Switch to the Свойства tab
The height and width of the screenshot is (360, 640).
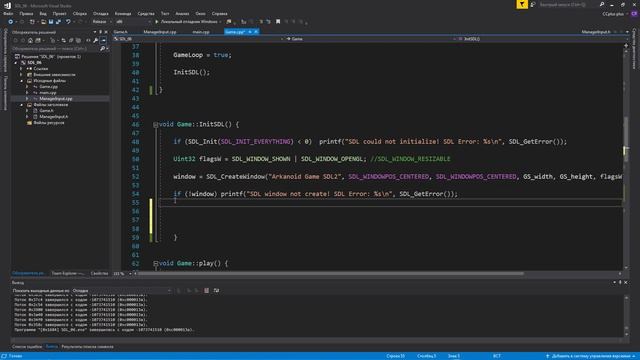[99, 273]
